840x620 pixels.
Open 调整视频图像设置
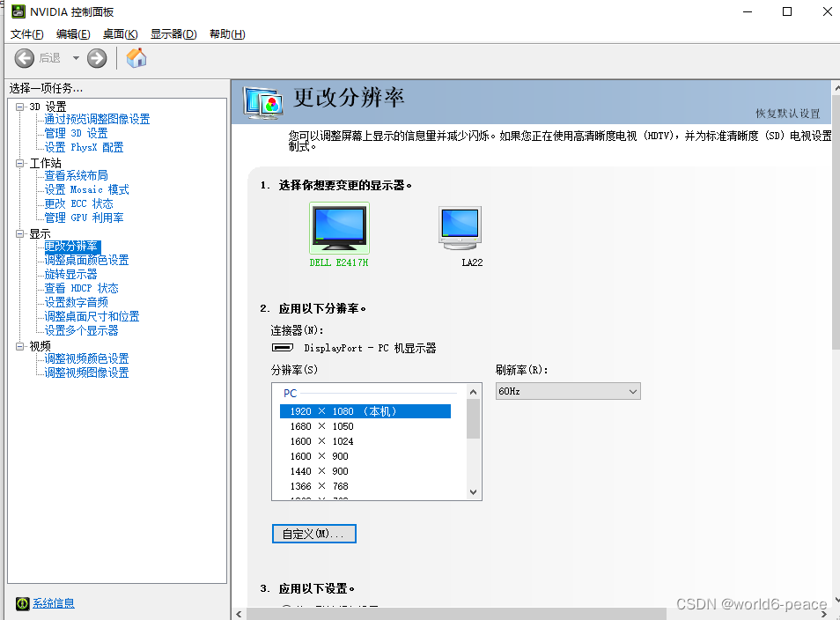(x=86, y=373)
